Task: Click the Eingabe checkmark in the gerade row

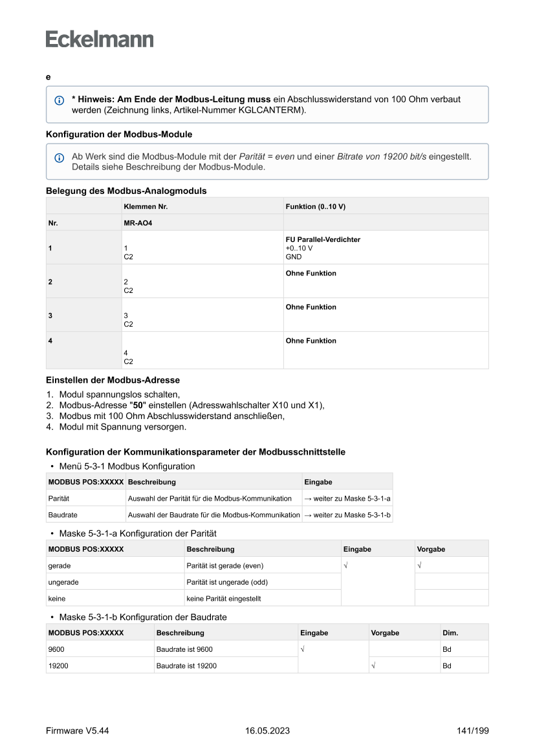Action: pos(346,566)
